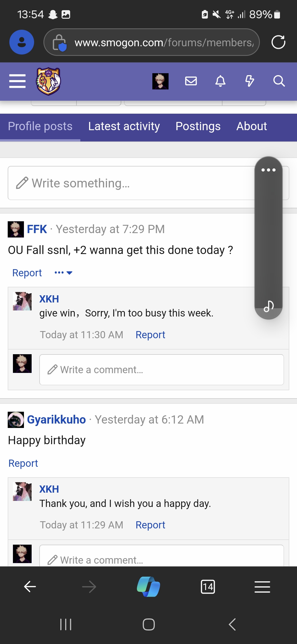Expand the floating panel three-dots handle
Image resolution: width=297 pixels, height=644 pixels.
pyautogui.click(x=268, y=170)
